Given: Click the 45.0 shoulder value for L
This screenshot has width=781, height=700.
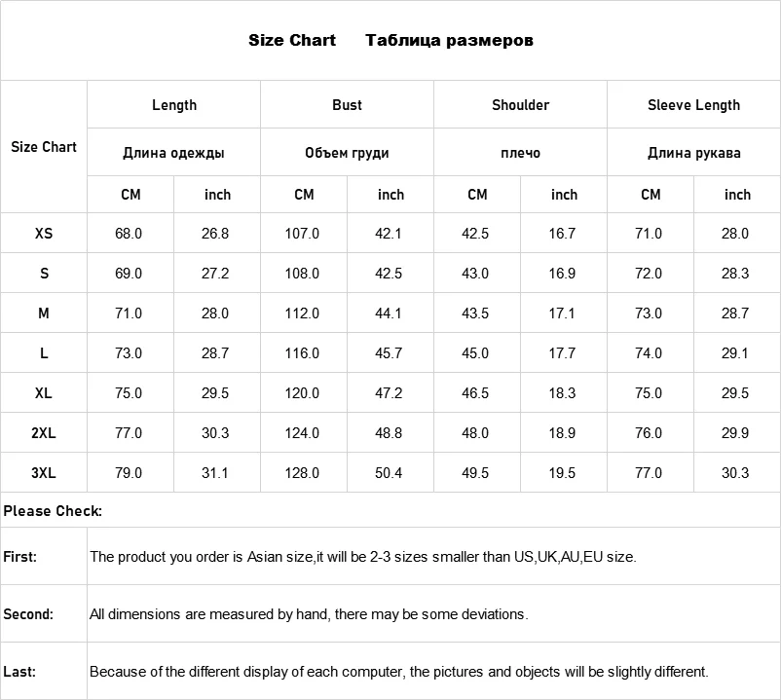Looking at the screenshot, I should (x=475, y=353).
